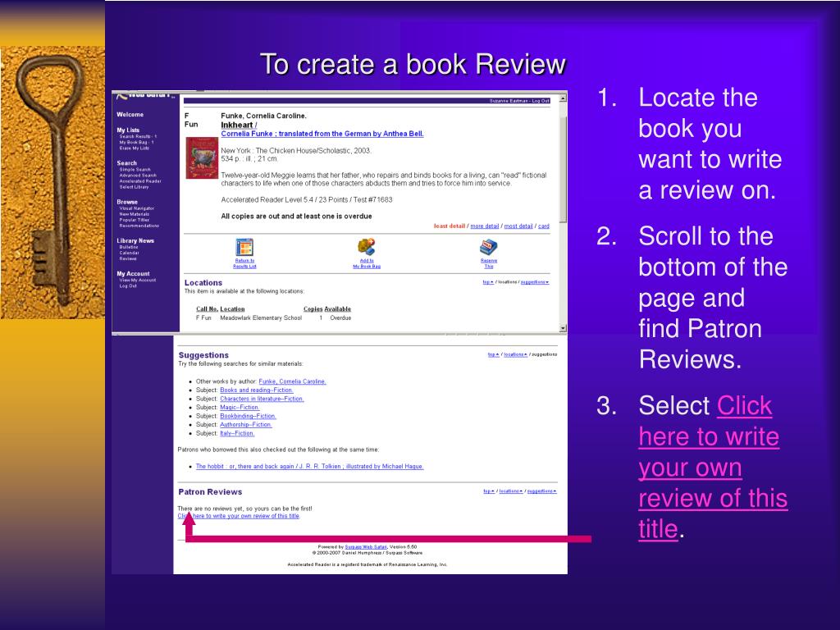Click the Add to My Book Bag icon

click(x=367, y=247)
